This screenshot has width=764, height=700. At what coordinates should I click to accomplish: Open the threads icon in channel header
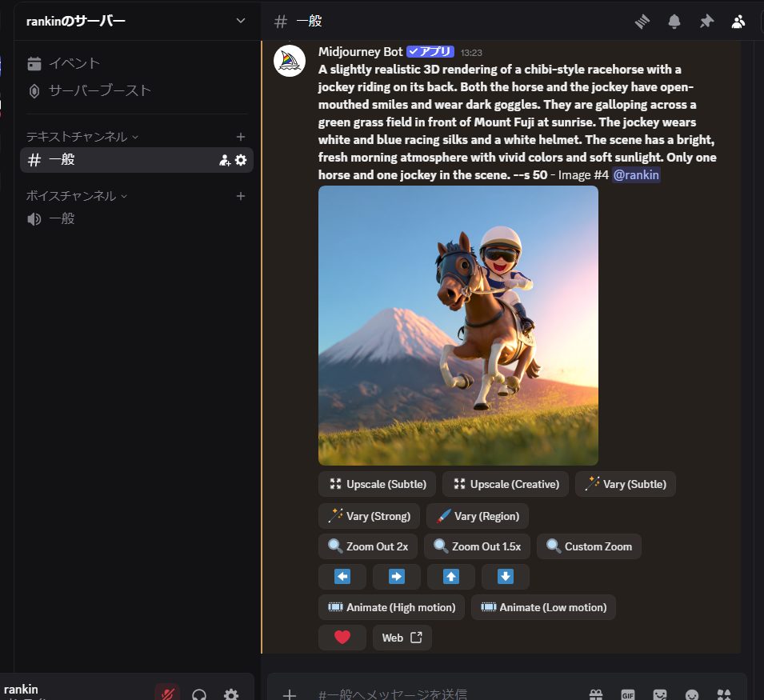click(642, 22)
